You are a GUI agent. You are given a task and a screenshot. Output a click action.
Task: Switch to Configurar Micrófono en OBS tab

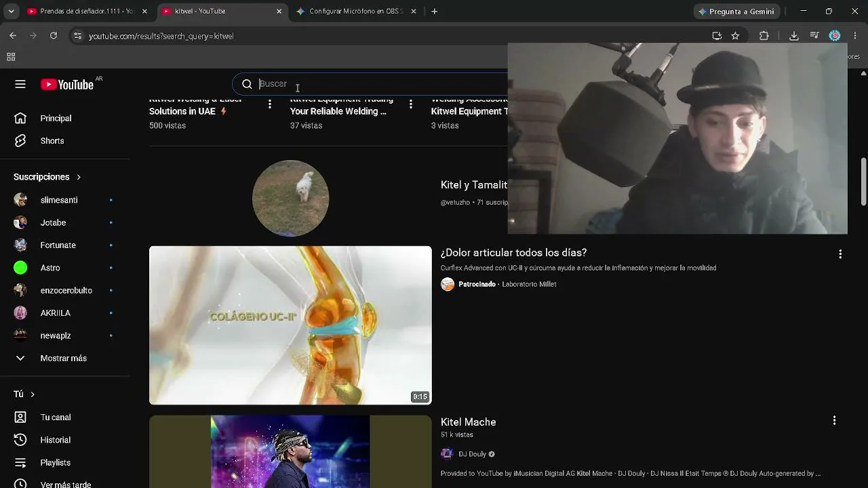[x=356, y=12]
